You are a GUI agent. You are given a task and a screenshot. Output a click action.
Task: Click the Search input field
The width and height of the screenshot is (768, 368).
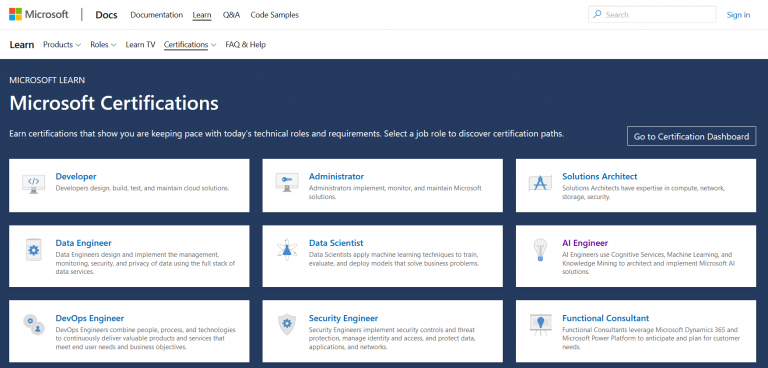[x=652, y=15]
